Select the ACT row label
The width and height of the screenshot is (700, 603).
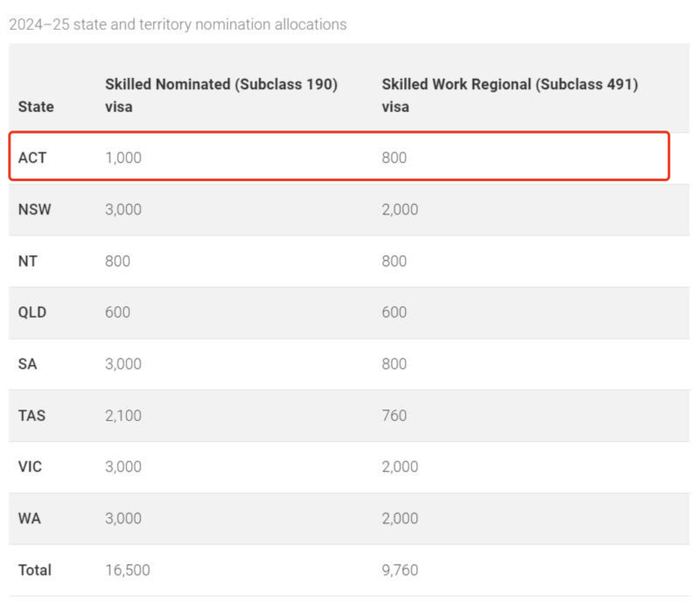pyautogui.click(x=33, y=158)
